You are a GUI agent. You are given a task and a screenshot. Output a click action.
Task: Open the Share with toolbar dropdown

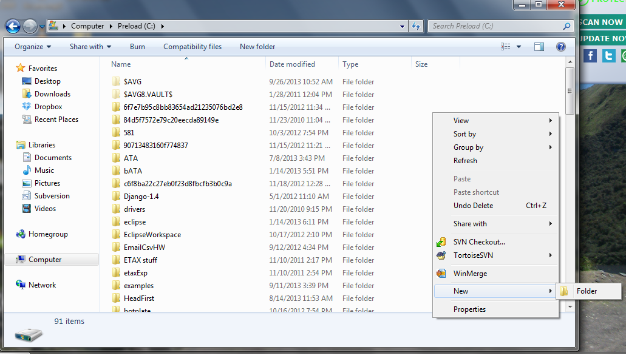point(90,47)
